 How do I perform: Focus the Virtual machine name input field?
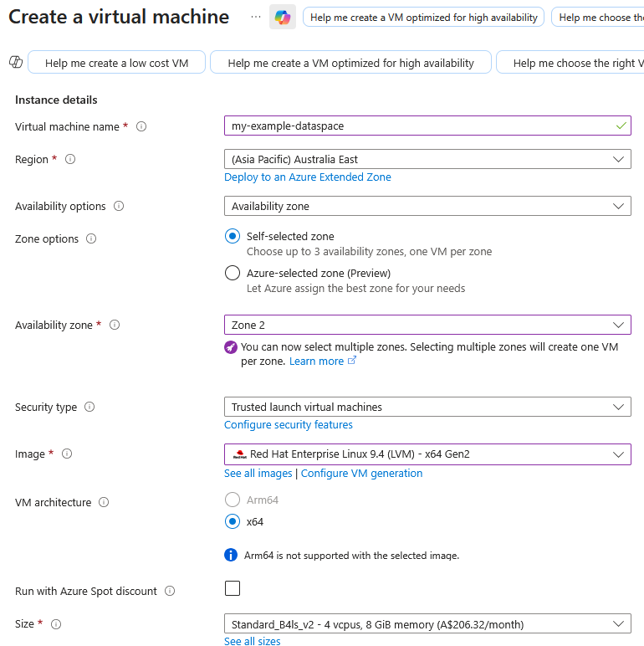(427, 126)
